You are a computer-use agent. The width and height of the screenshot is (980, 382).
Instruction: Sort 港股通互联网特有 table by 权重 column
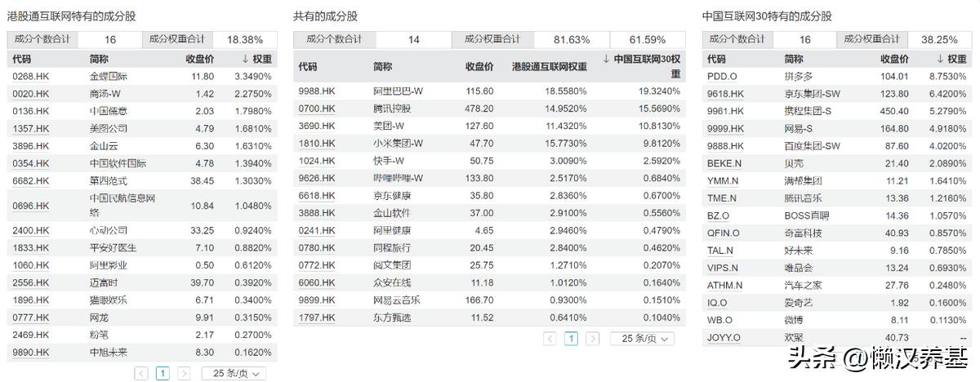256,59
